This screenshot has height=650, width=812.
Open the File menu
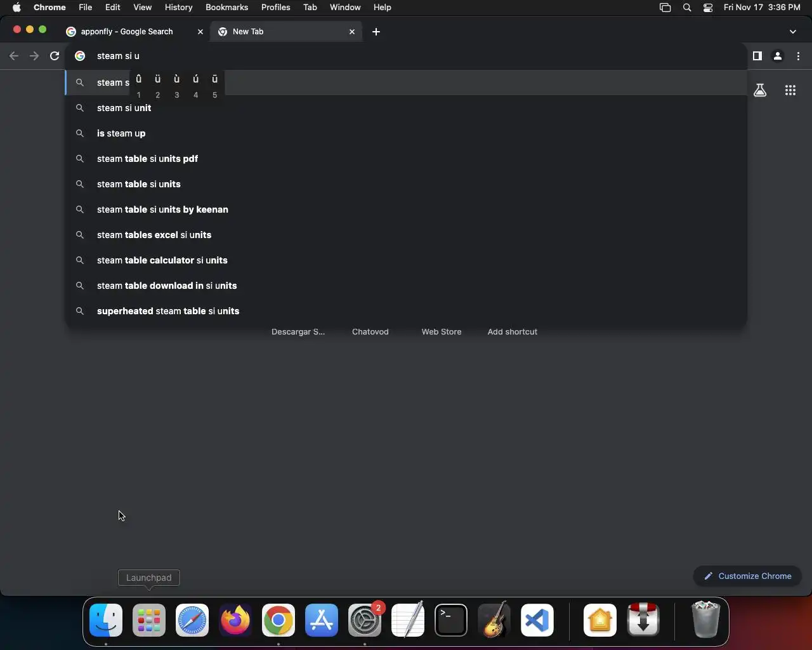(85, 8)
